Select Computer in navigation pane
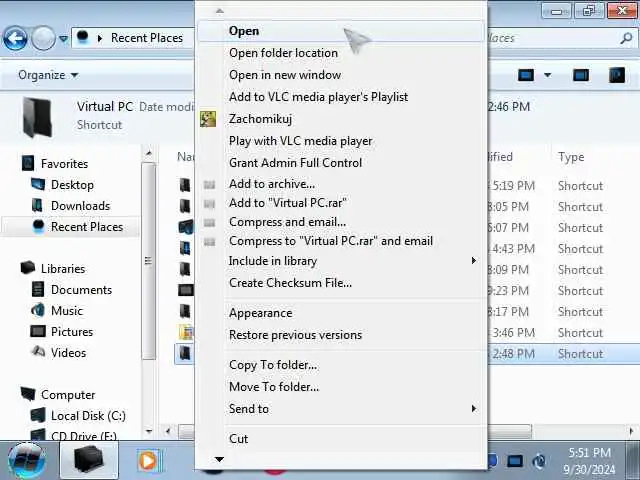 pos(68,395)
